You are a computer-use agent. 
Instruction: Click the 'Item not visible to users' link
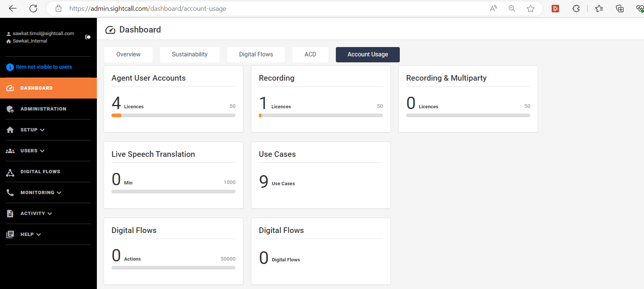pos(44,67)
